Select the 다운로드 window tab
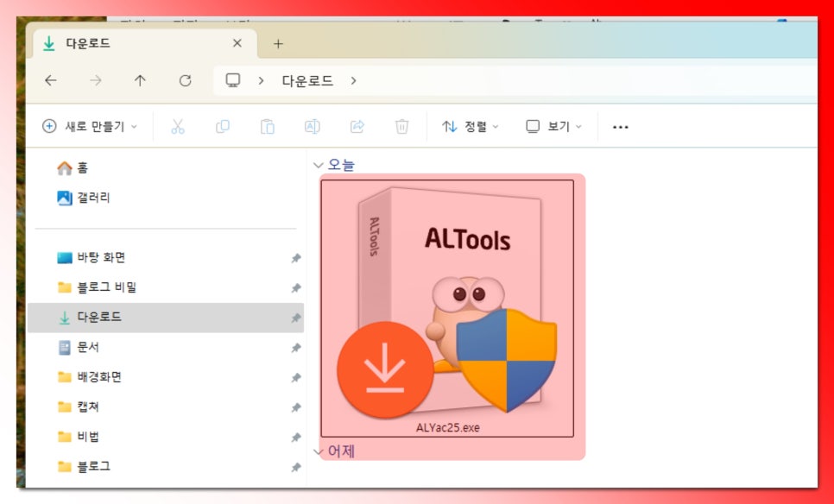The width and height of the screenshot is (834, 504). pyautogui.click(x=145, y=44)
